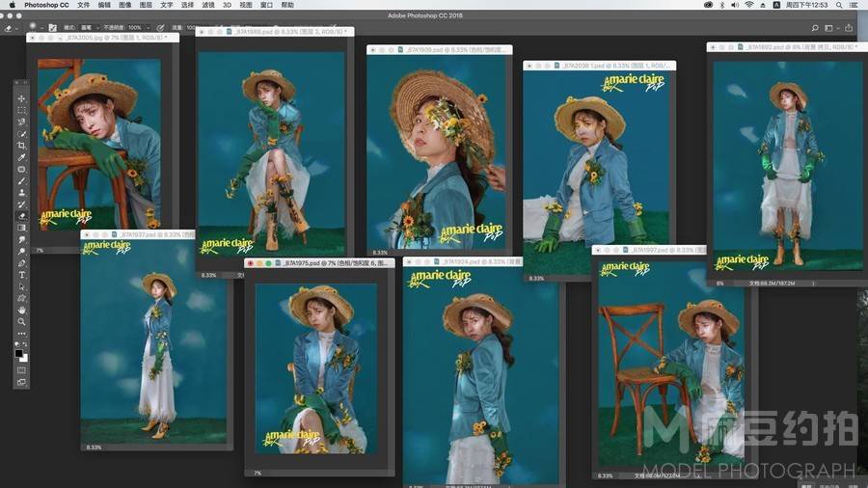The width and height of the screenshot is (868, 488).
Task: Open the Photoshop CC application menu
Action: (46, 5)
